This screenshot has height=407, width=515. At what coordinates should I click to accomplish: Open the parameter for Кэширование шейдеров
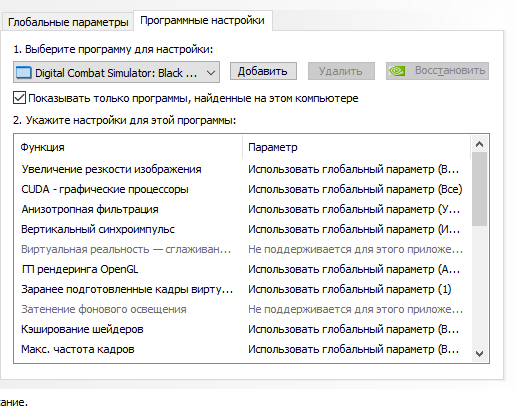coord(355,329)
